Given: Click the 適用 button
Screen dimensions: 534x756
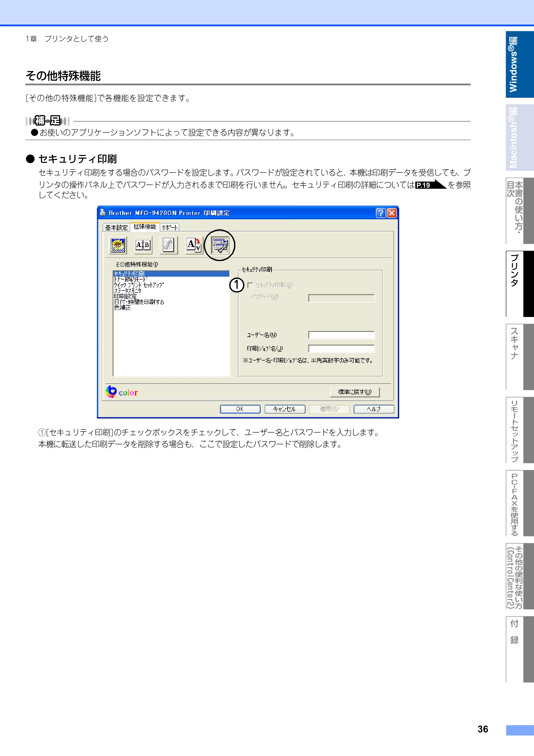Looking at the screenshot, I should pos(329,409).
